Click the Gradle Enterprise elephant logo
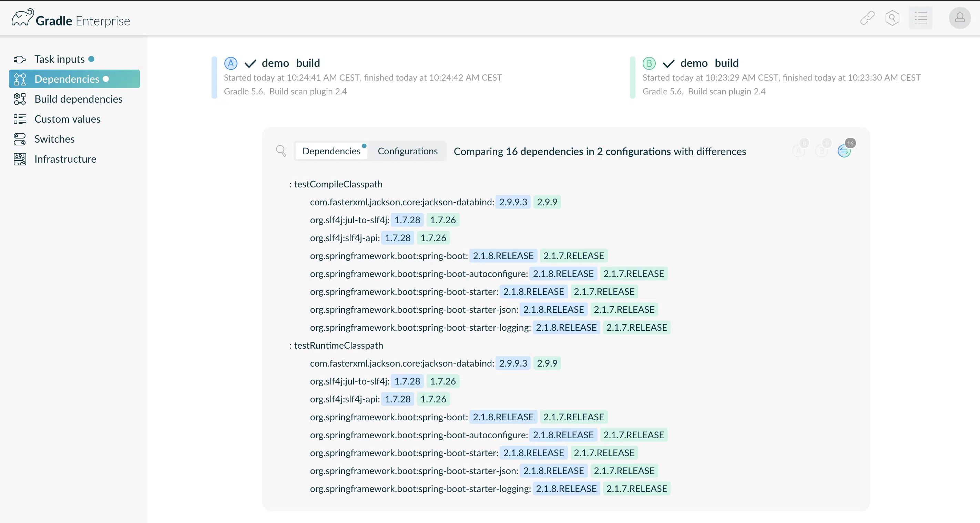Screen dimensions: 980x523 pyautogui.click(x=23, y=18)
